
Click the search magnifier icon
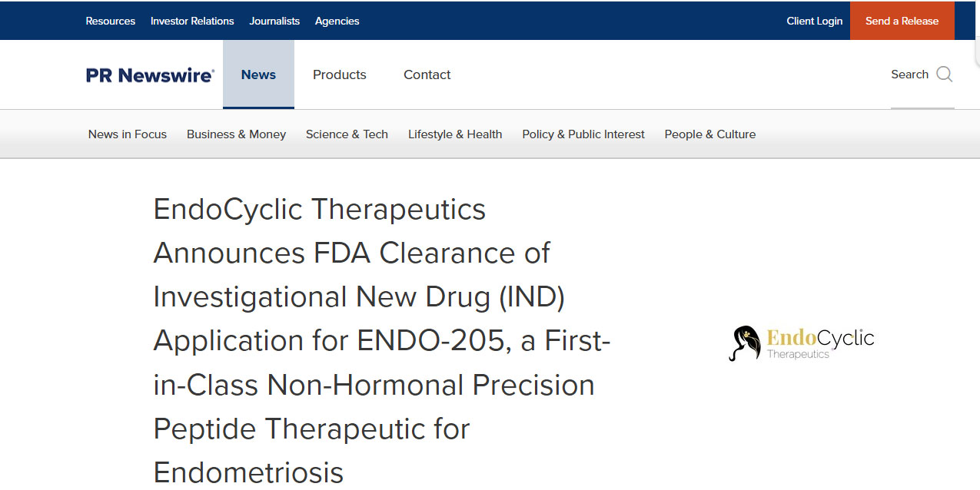point(944,74)
